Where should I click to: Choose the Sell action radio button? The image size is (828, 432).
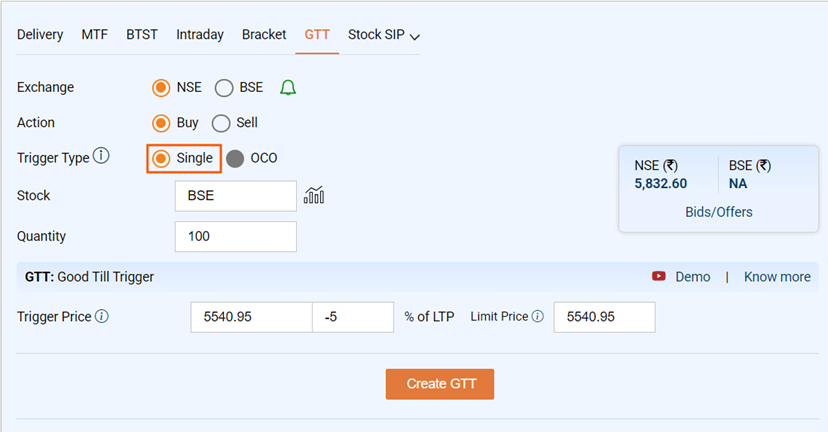point(221,123)
